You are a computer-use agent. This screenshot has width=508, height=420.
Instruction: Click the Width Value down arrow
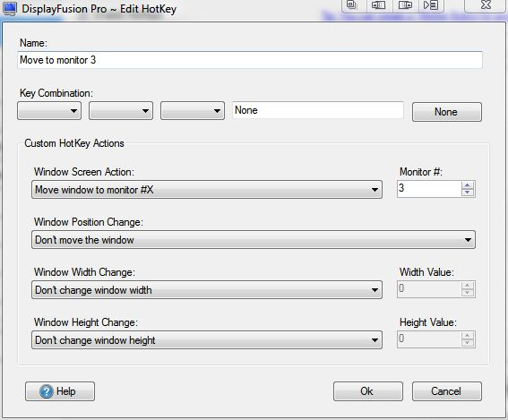click(467, 293)
